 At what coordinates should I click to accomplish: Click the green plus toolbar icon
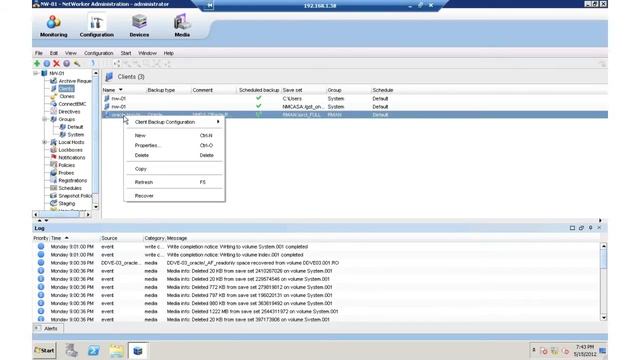[x=37, y=63]
